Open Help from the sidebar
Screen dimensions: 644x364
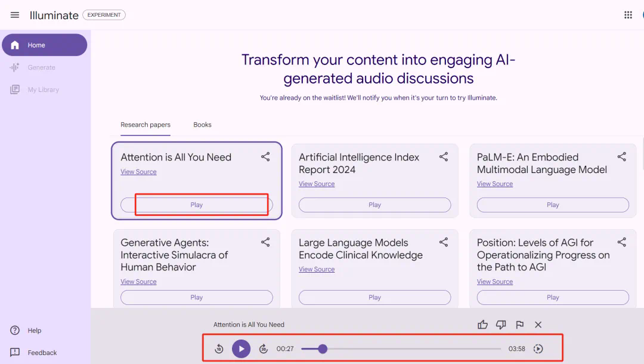pyautogui.click(x=34, y=331)
